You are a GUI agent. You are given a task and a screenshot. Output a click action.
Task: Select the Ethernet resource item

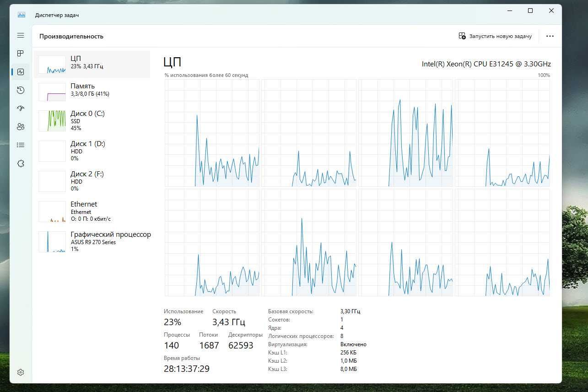[x=92, y=211]
